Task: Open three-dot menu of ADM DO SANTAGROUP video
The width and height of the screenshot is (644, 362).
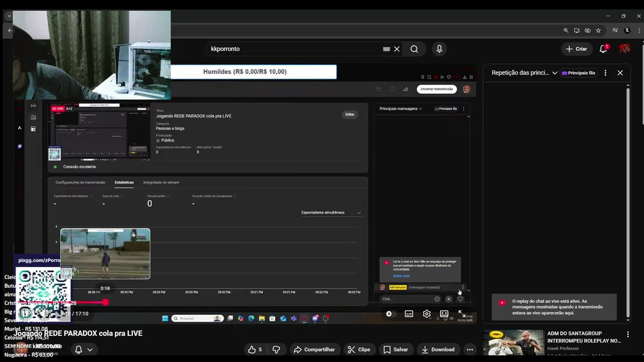Action: coord(628,334)
